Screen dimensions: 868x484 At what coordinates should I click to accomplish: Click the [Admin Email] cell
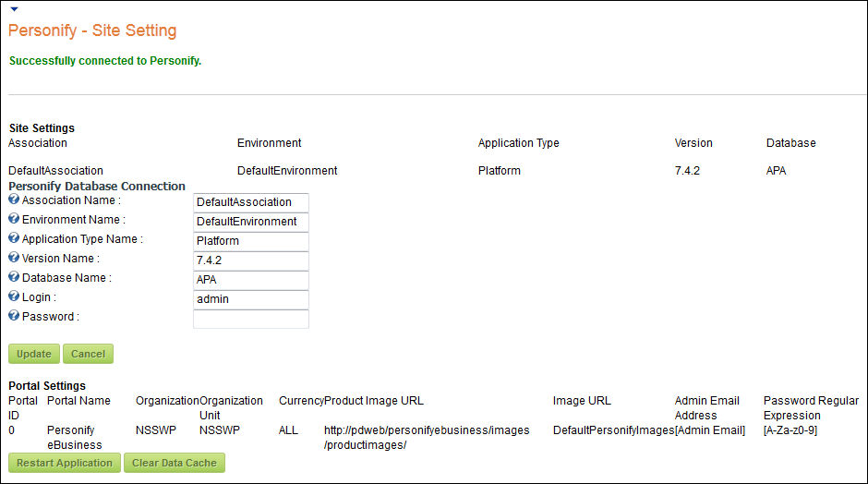tap(710, 430)
